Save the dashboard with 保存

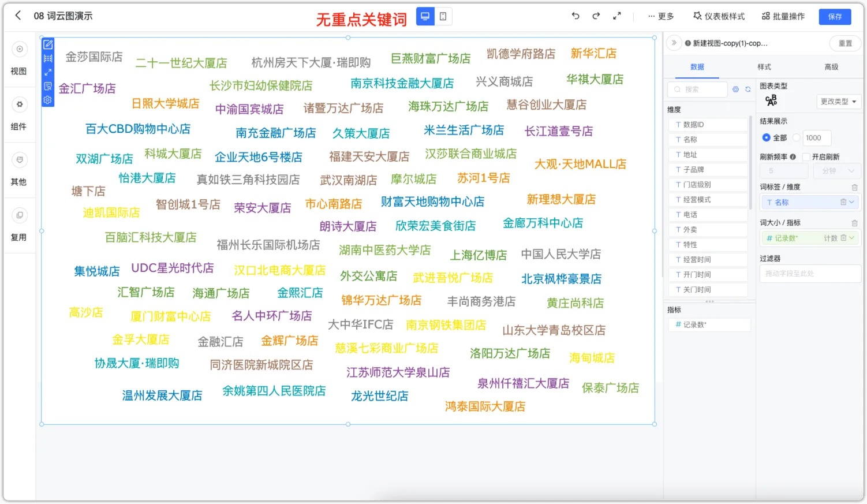(x=835, y=17)
